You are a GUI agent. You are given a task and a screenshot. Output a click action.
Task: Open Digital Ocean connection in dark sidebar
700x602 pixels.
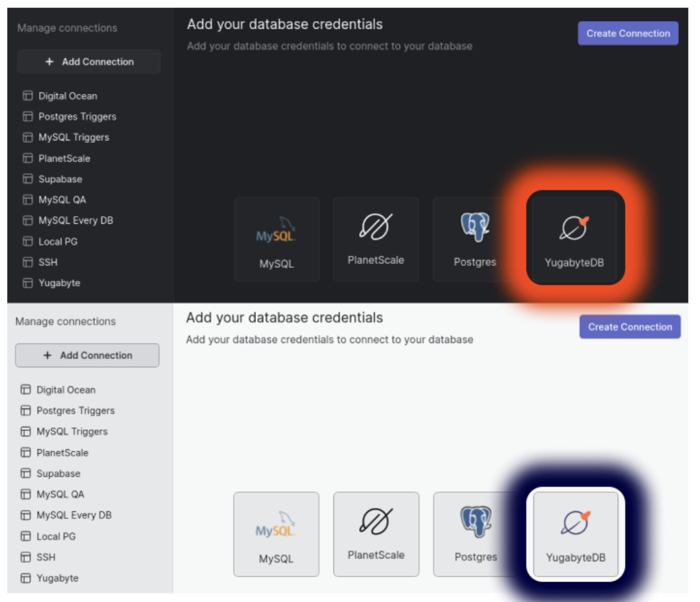click(67, 96)
